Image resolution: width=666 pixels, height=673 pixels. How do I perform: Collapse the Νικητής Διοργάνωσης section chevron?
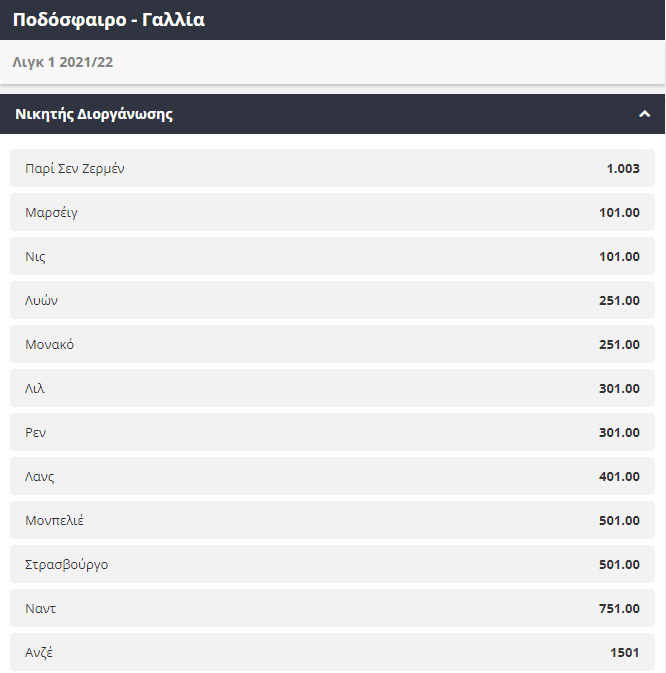click(x=644, y=114)
